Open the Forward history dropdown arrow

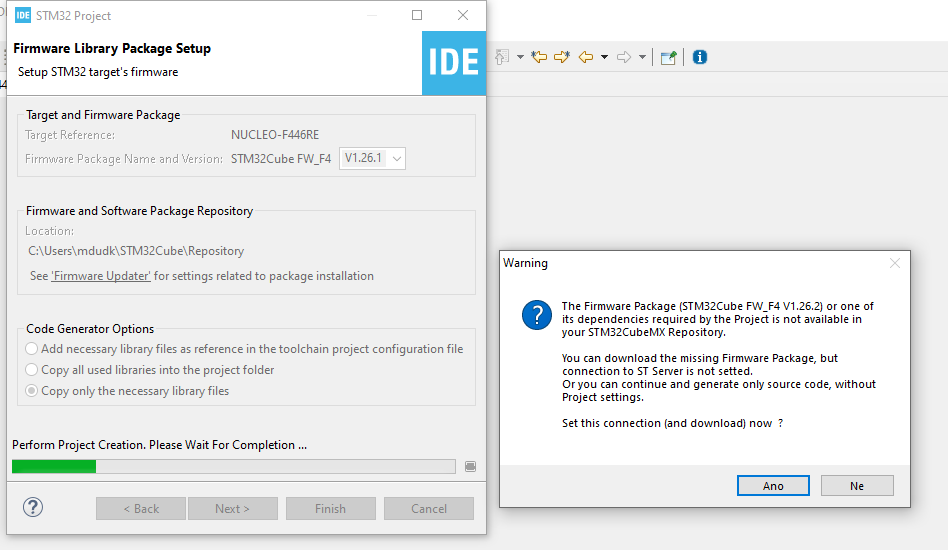point(642,57)
